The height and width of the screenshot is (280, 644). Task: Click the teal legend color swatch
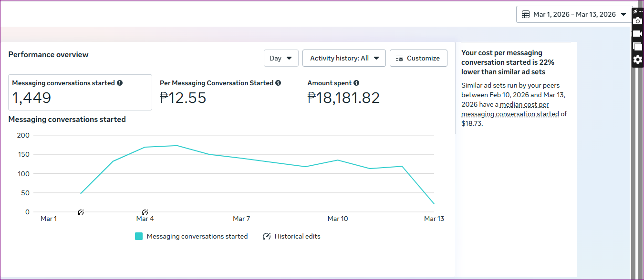click(139, 236)
